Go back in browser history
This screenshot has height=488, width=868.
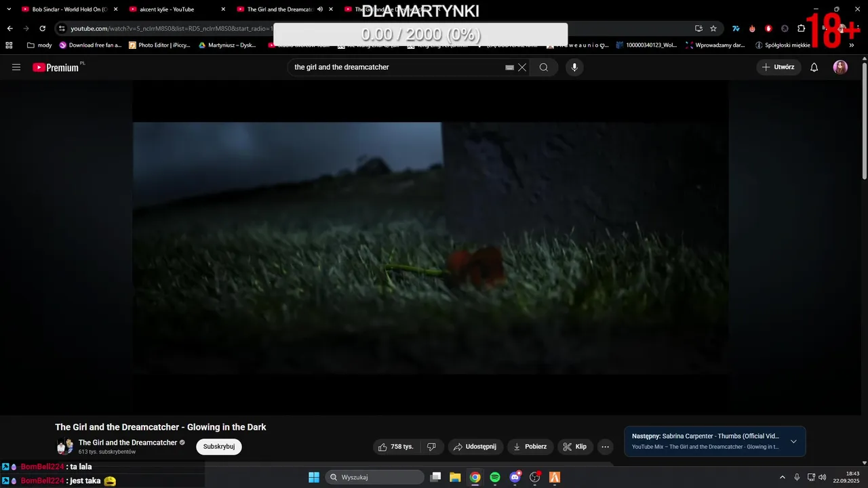(x=9, y=28)
